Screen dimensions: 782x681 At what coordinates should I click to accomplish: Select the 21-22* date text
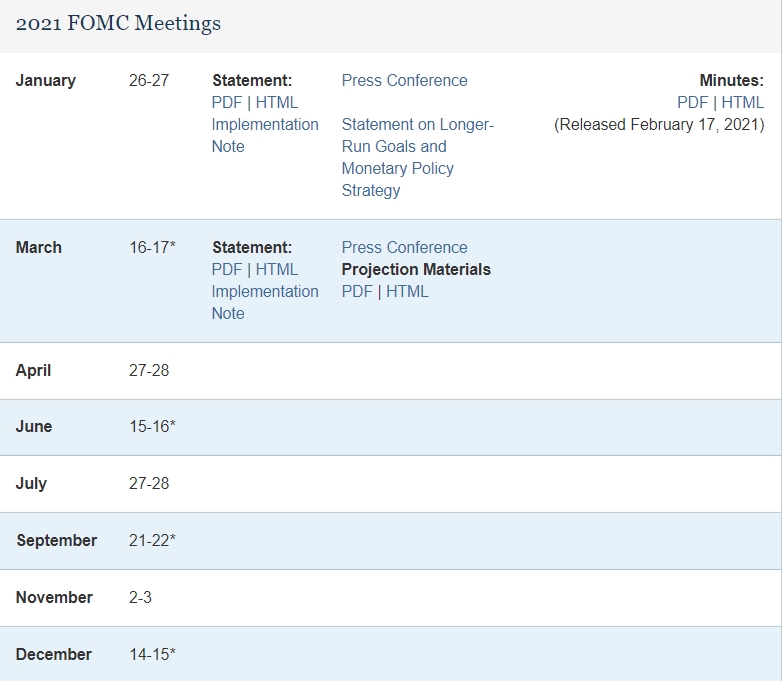click(x=153, y=540)
